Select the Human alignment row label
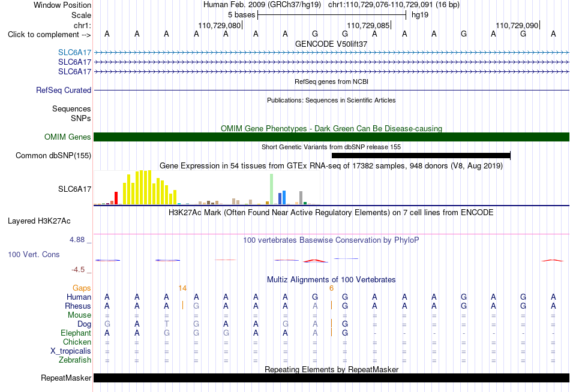 tap(79, 297)
